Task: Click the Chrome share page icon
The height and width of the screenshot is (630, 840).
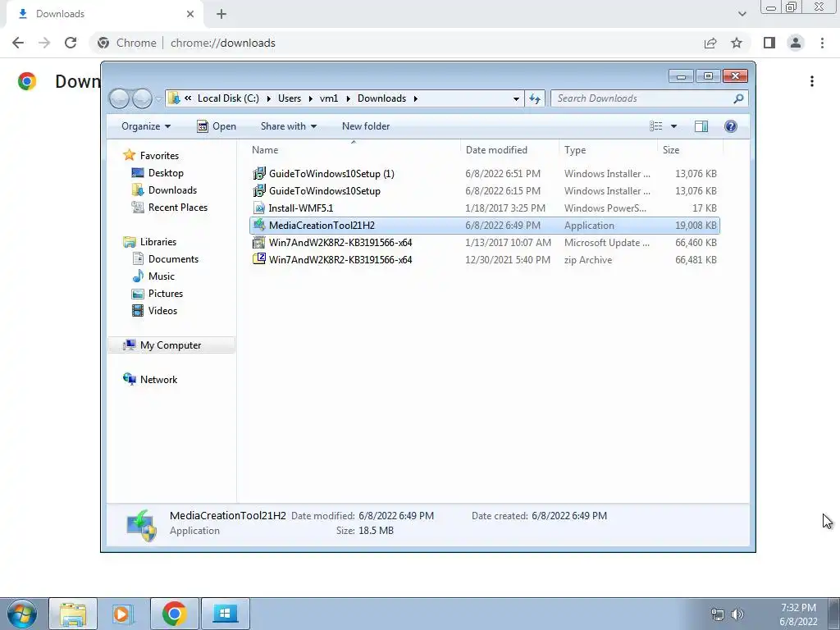Action: tap(710, 43)
